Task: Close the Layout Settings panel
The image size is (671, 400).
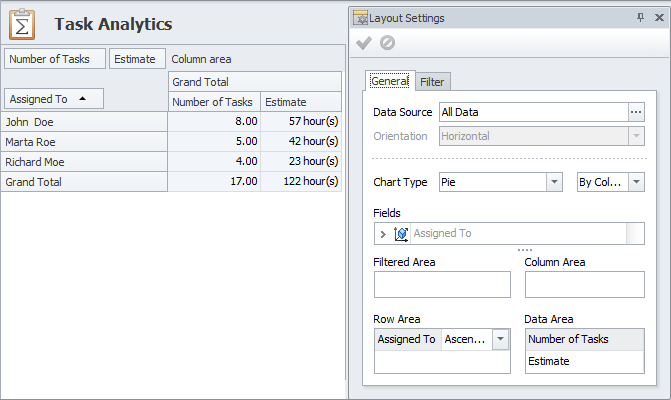Action: click(658, 18)
